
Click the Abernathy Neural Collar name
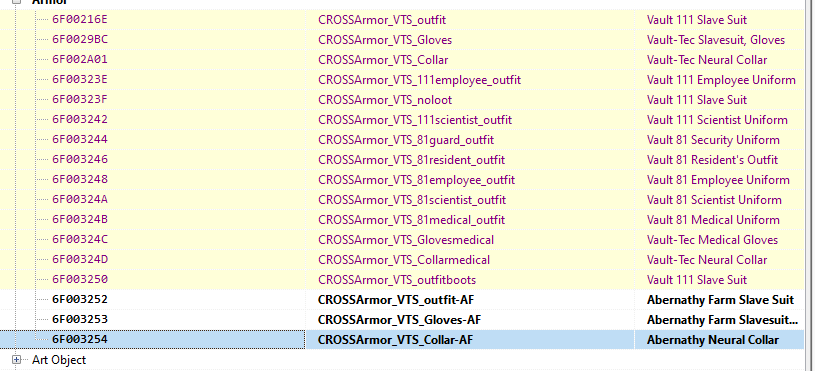pyautogui.click(x=713, y=340)
